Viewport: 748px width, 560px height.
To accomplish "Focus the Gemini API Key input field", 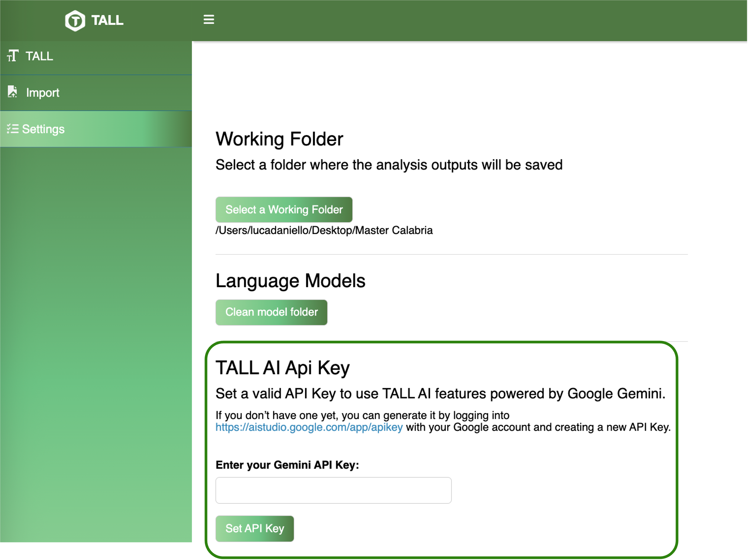I will pos(333,491).
